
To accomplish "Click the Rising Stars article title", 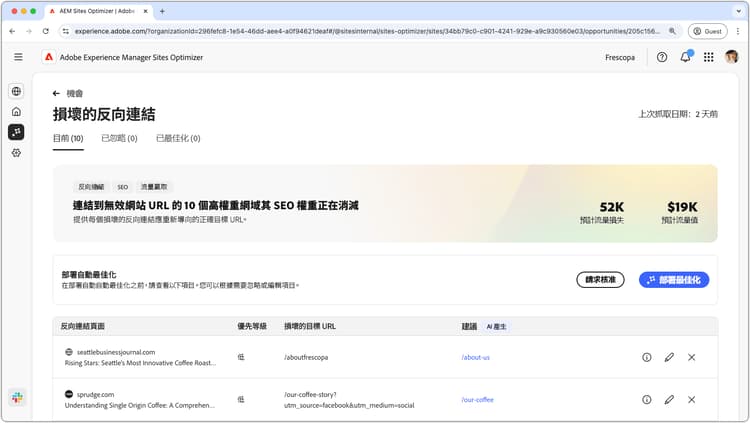I will [x=140, y=363].
